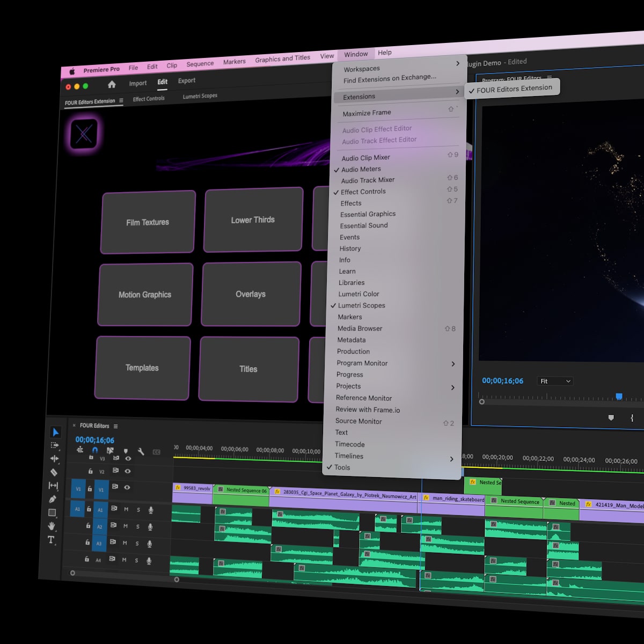Select the Razor tool

pos(54,472)
